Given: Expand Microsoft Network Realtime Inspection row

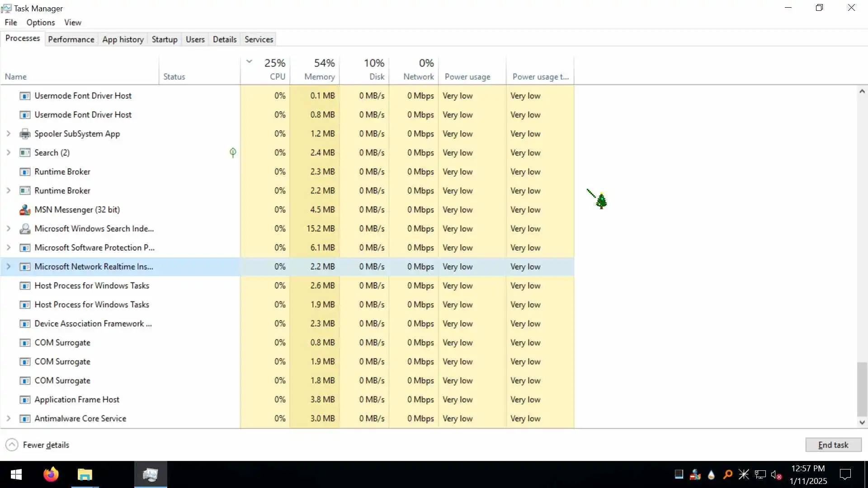Looking at the screenshot, I should point(8,267).
